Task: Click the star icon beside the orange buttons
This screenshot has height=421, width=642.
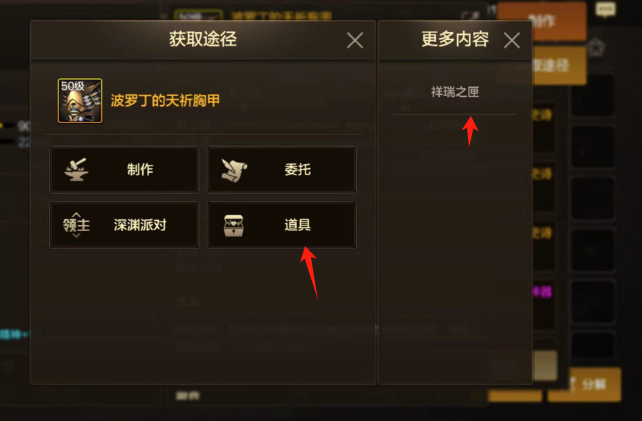Action: tap(596, 48)
